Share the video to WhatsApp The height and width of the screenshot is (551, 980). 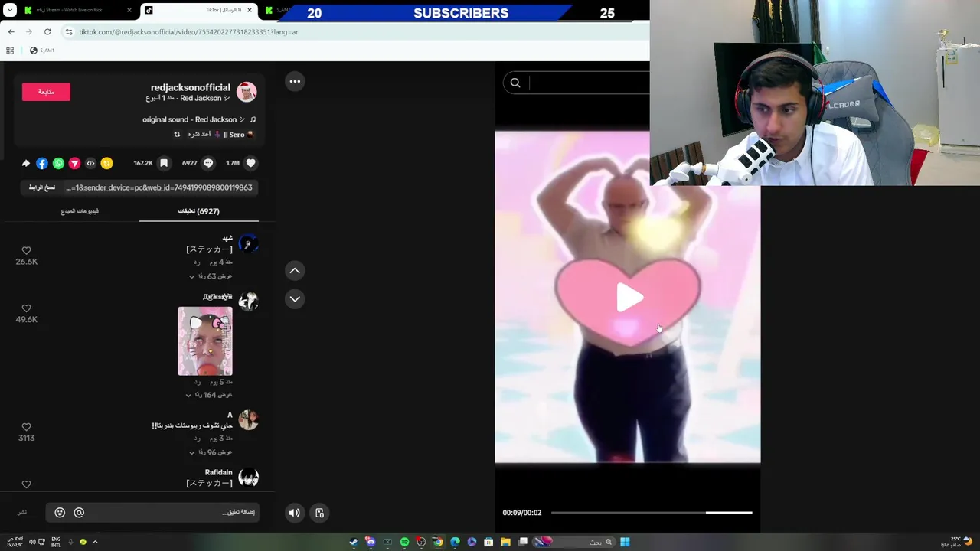(x=58, y=163)
